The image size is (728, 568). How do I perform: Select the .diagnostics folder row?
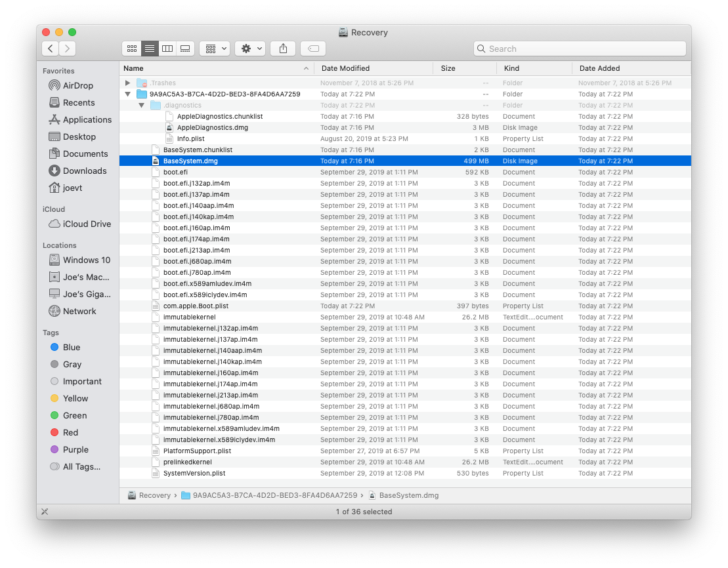click(405, 106)
